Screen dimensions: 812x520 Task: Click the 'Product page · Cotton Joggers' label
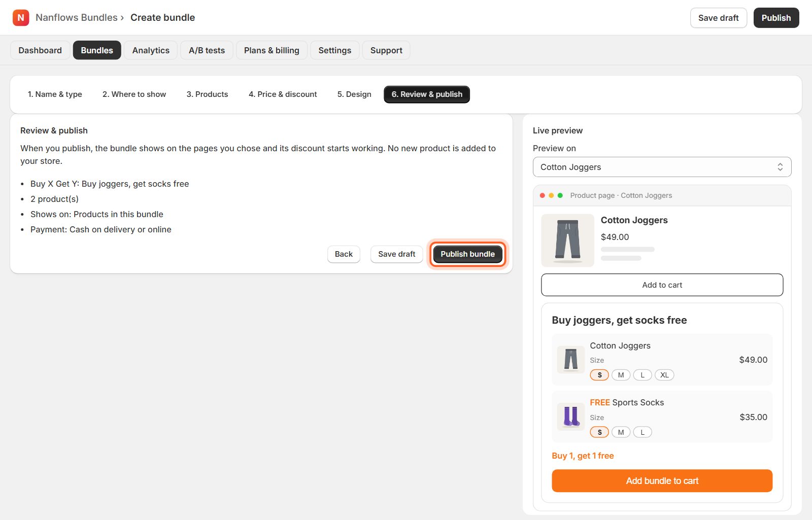pyautogui.click(x=621, y=195)
